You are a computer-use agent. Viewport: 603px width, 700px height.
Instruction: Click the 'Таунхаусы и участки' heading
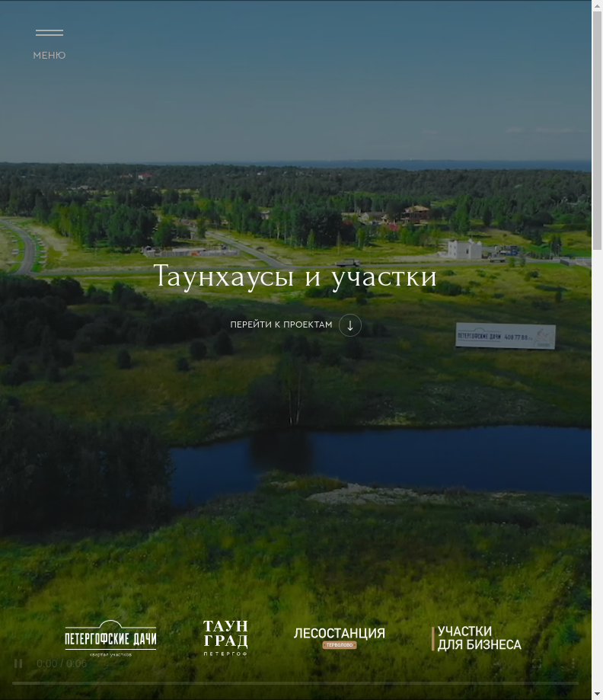click(x=295, y=276)
